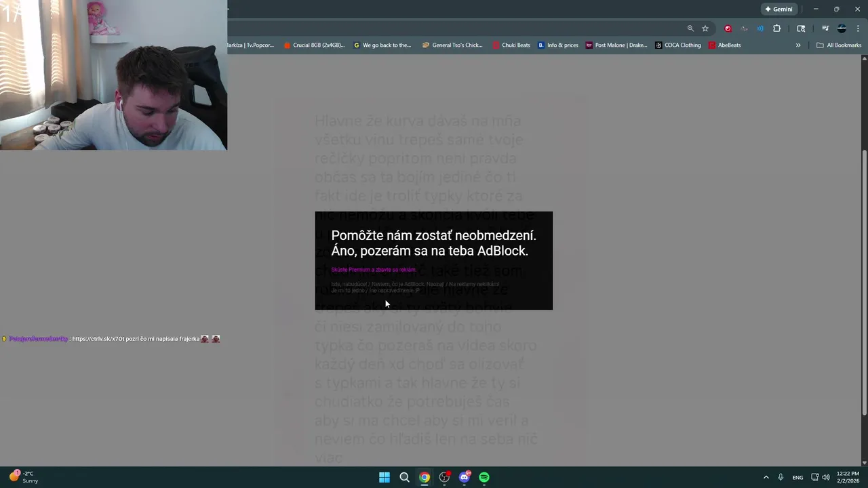Bookmark this page with the star icon

pos(705,28)
